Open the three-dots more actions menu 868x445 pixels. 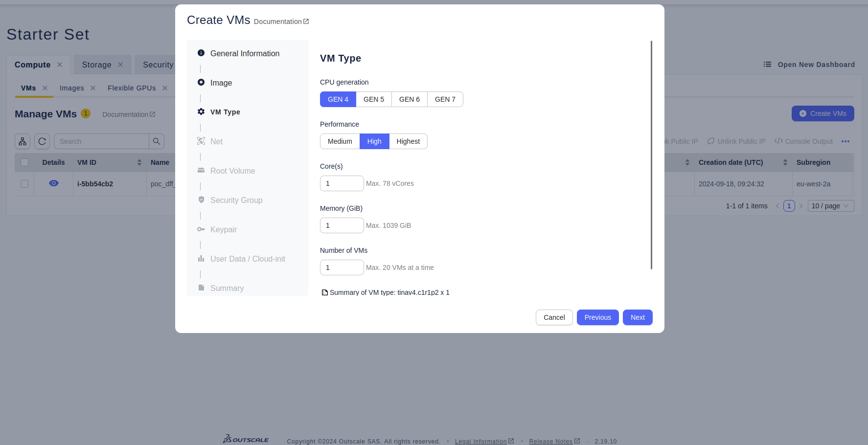(x=845, y=141)
